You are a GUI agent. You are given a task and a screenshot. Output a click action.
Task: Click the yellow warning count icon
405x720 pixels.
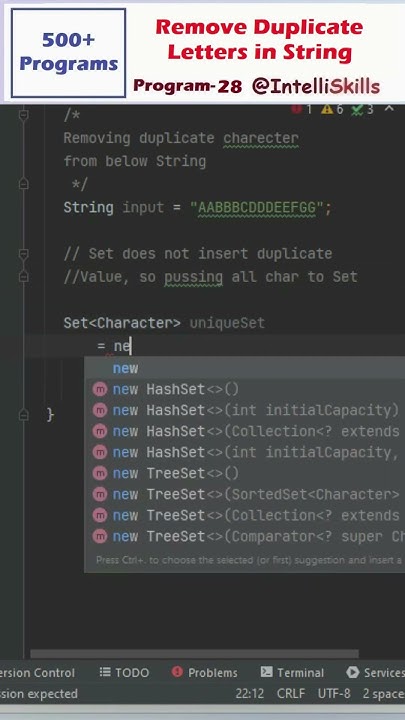coord(327,109)
